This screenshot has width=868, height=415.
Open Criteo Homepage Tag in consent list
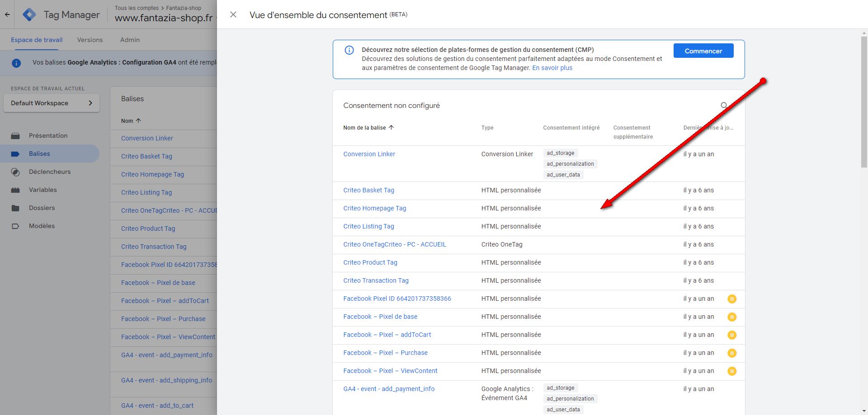coord(374,208)
